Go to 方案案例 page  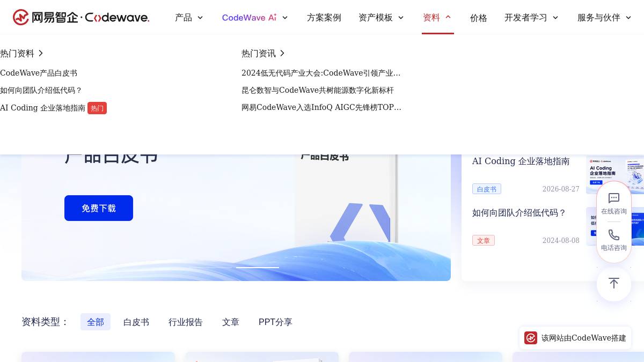[x=324, y=18]
